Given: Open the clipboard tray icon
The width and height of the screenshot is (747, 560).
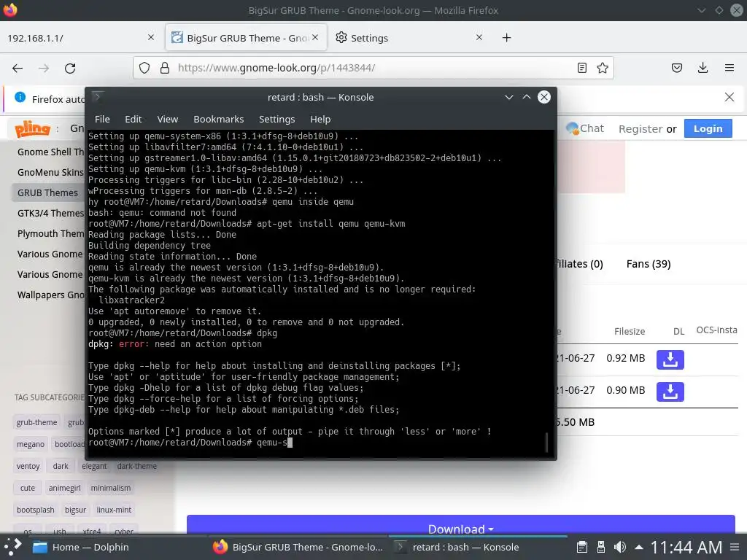Looking at the screenshot, I should coord(581,547).
